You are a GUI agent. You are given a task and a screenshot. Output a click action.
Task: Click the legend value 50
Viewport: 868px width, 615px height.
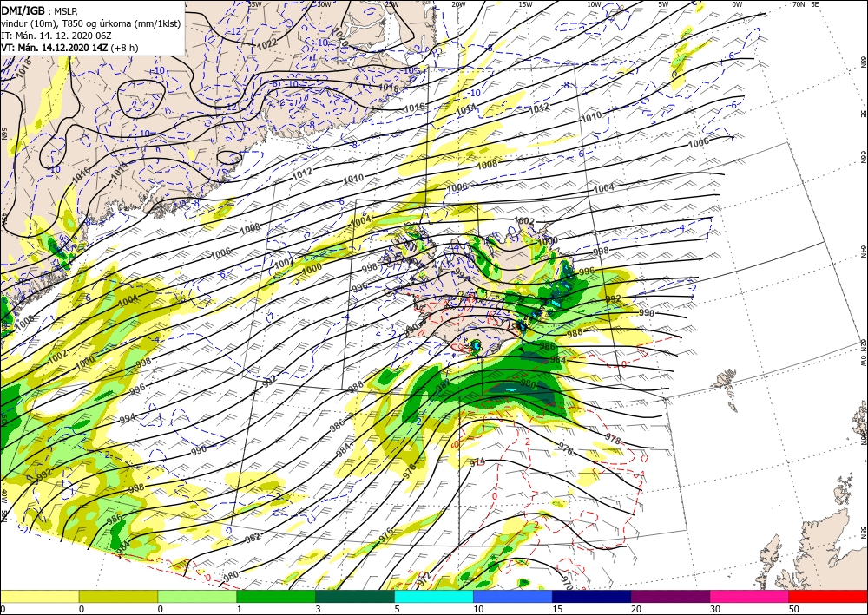coord(794,609)
